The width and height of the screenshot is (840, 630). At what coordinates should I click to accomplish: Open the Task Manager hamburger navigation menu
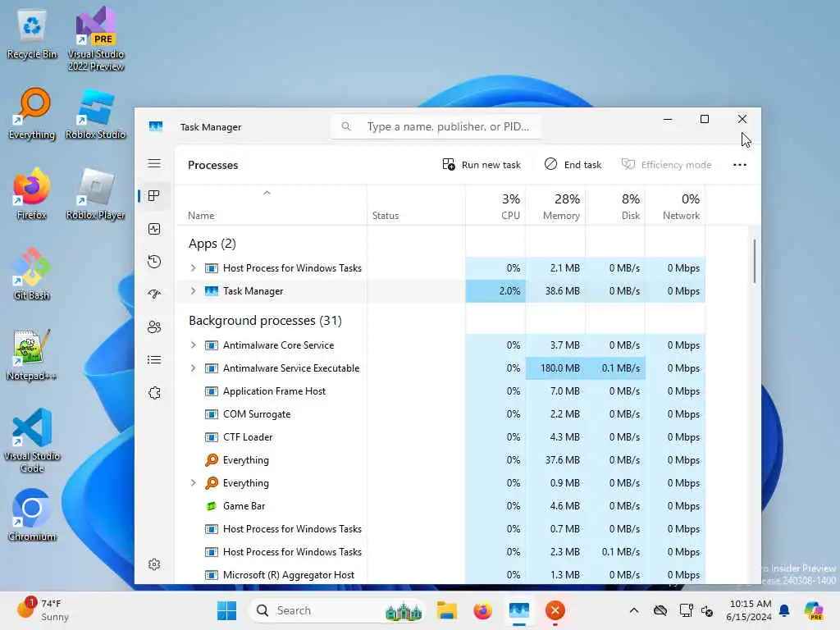point(154,164)
